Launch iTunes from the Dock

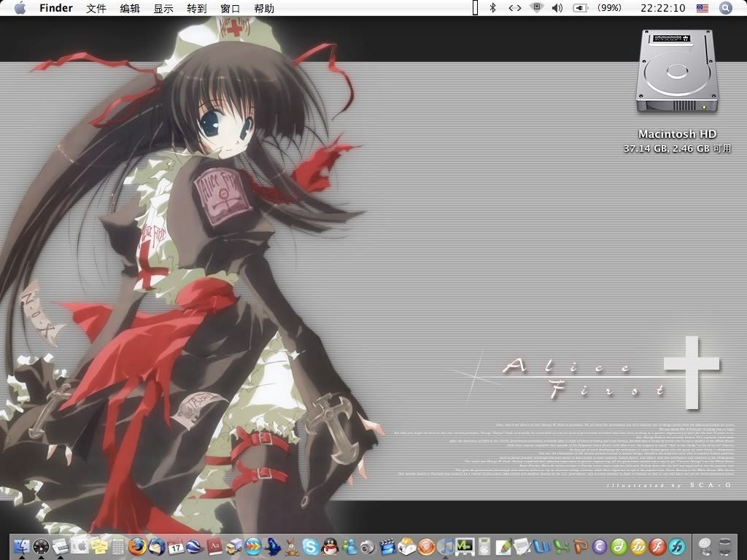click(x=446, y=546)
